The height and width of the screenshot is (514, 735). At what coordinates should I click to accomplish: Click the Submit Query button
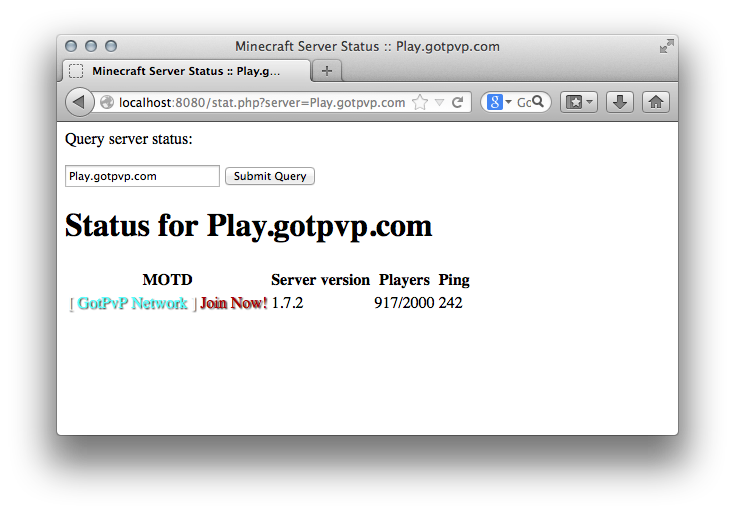[x=270, y=176]
